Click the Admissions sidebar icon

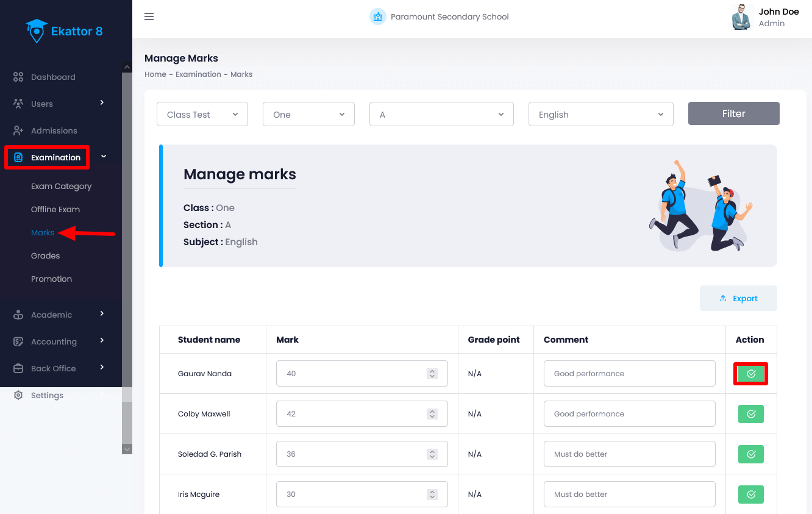tap(18, 131)
